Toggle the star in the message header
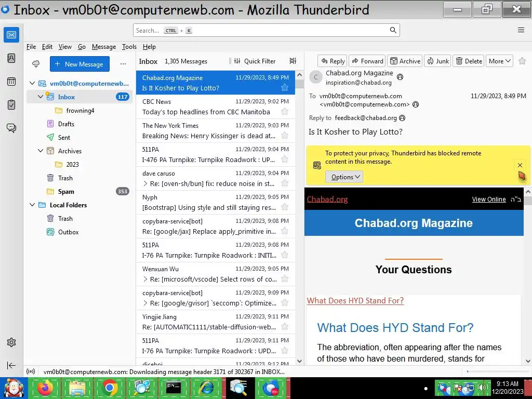 pyautogui.click(x=522, y=61)
